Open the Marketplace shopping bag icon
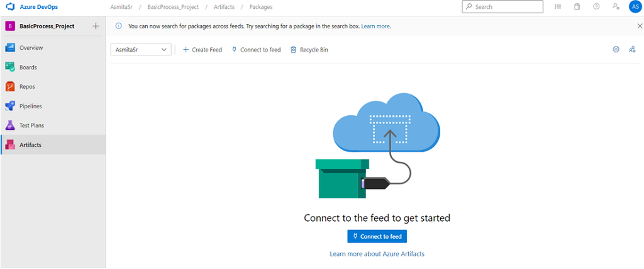The height and width of the screenshot is (269, 644). [577, 6]
